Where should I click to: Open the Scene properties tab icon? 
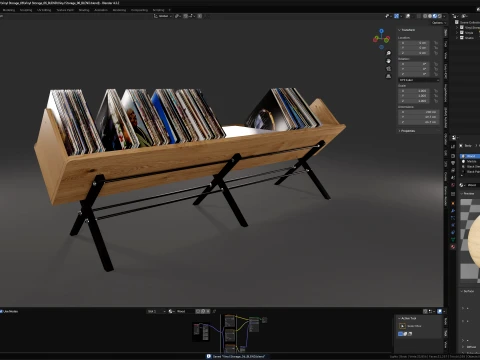pyautogui.click(x=453, y=178)
